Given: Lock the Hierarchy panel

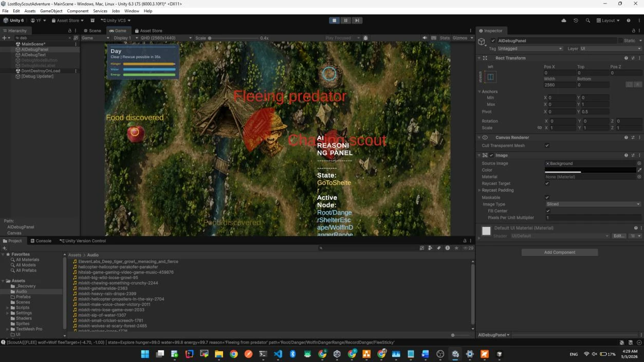Looking at the screenshot, I should pyautogui.click(x=70, y=31).
